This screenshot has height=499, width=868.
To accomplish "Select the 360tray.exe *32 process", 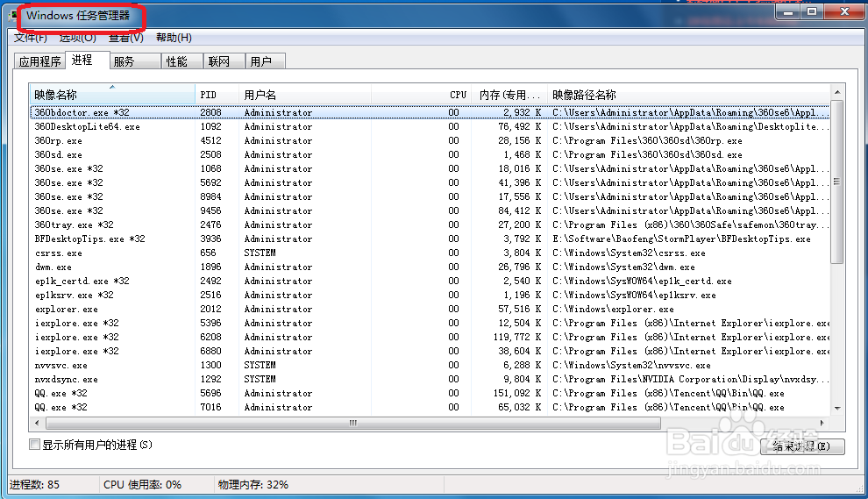I will [430, 225].
